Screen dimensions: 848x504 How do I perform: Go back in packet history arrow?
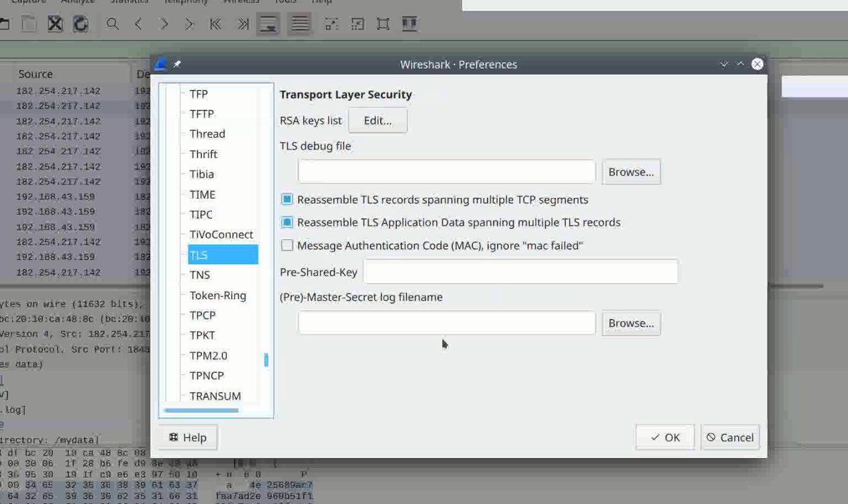click(138, 24)
